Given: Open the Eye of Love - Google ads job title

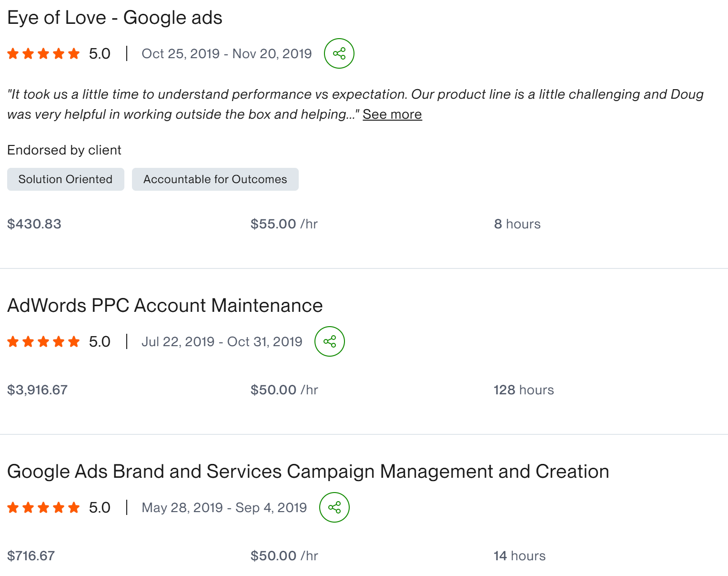Looking at the screenshot, I should click(115, 18).
